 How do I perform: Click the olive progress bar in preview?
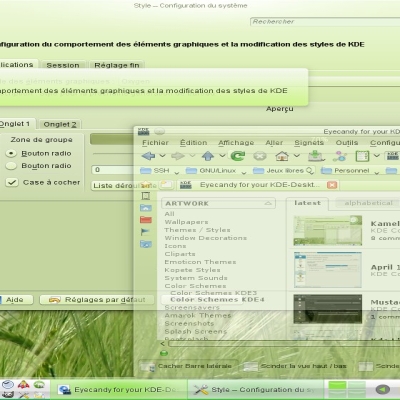pyautogui.click(x=112, y=139)
